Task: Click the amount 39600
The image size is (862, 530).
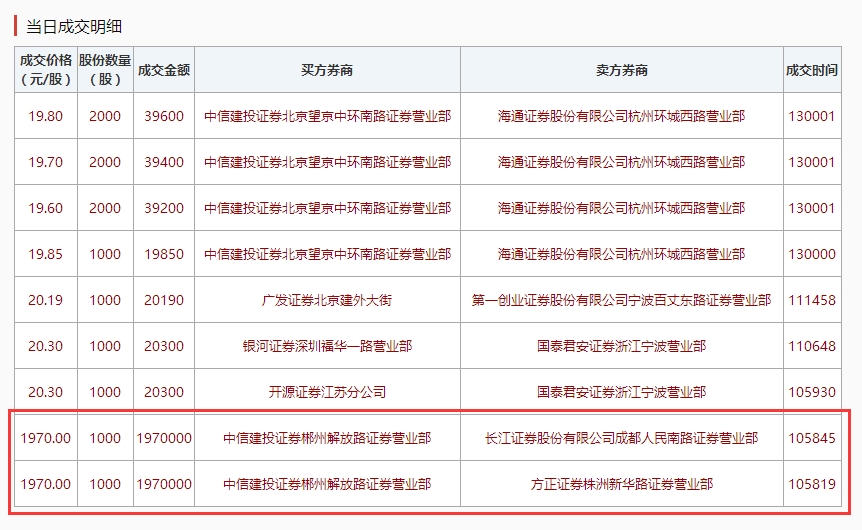Action: 164,116
